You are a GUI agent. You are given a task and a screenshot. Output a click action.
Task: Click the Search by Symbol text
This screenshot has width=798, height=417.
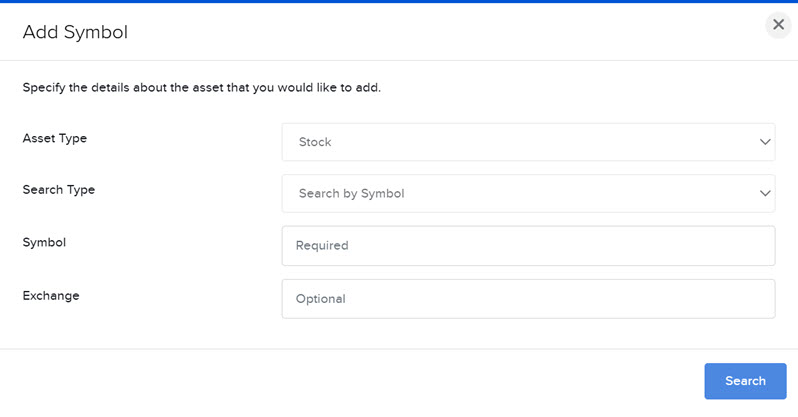coord(352,193)
